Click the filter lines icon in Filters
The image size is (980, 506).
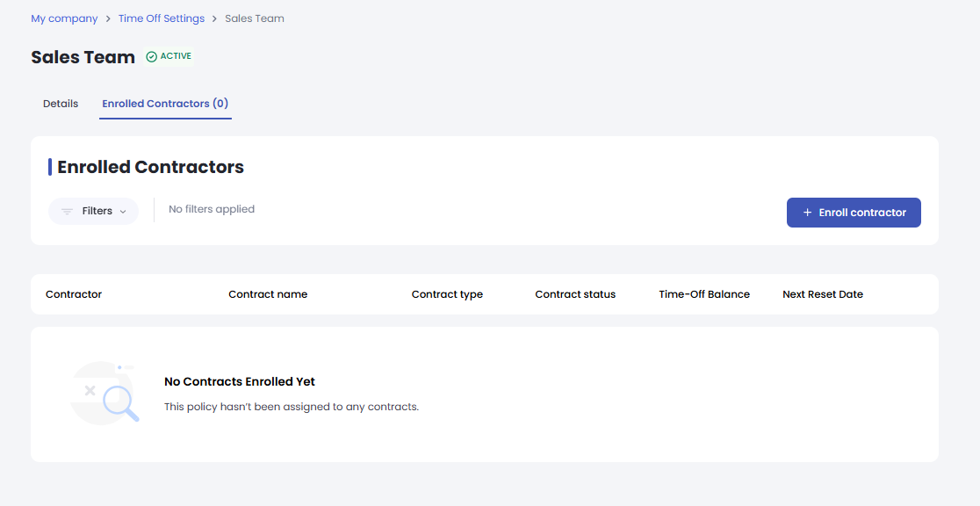pyautogui.click(x=67, y=212)
